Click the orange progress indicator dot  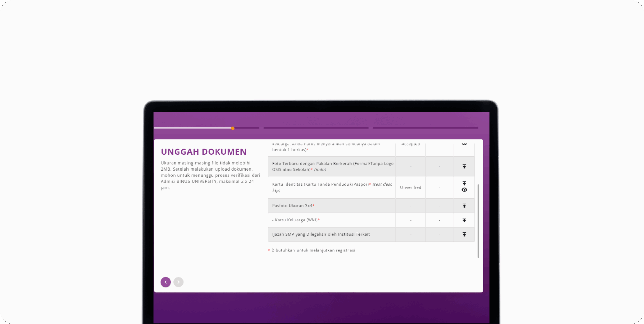click(x=233, y=128)
